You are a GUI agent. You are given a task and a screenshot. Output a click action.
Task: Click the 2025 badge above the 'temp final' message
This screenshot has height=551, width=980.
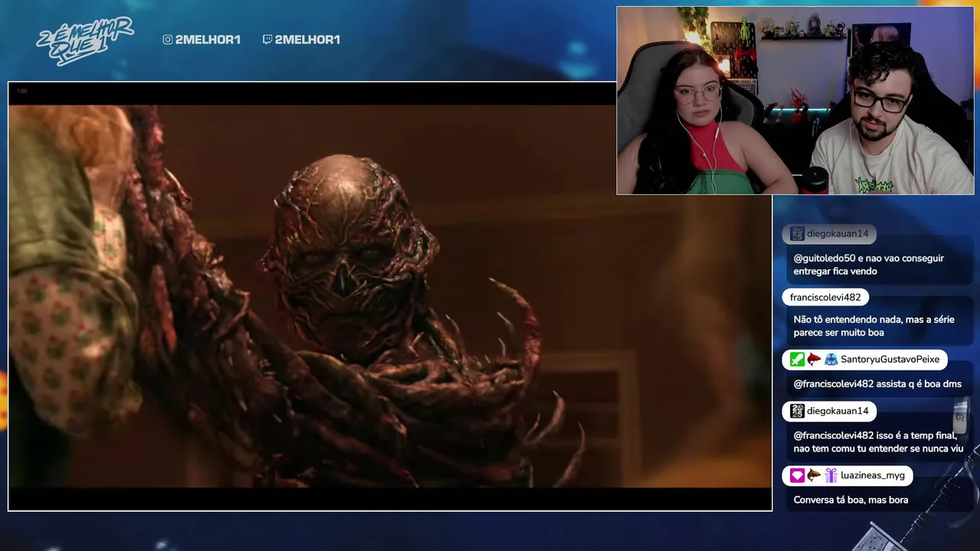click(x=797, y=411)
